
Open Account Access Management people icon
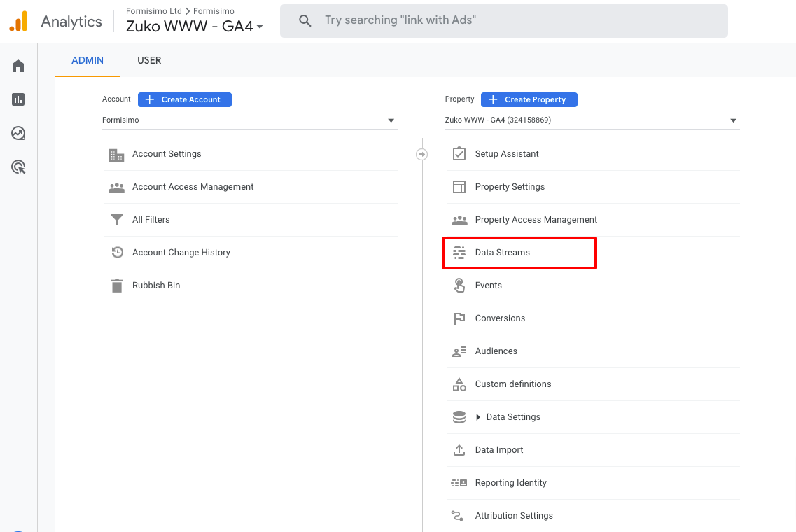pyautogui.click(x=117, y=186)
